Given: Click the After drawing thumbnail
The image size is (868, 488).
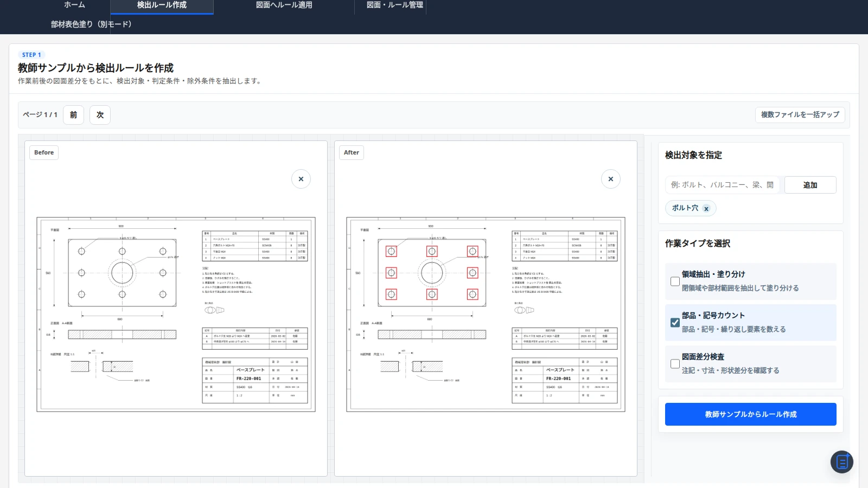Looking at the screenshot, I should [486, 314].
